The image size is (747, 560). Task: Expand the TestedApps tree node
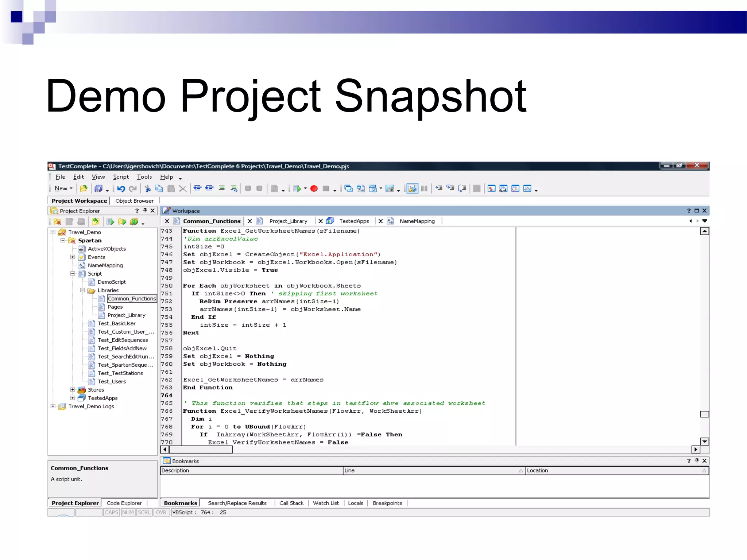(73, 398)
